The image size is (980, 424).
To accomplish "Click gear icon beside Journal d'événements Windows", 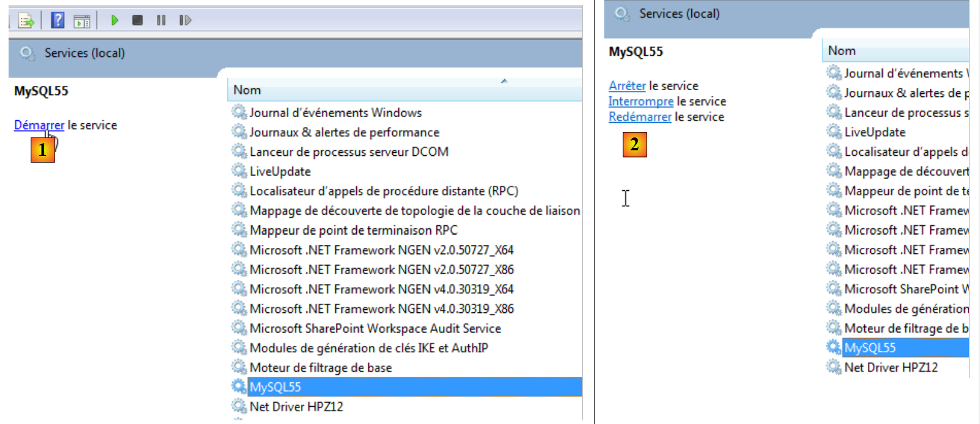I will pos(238,112).
